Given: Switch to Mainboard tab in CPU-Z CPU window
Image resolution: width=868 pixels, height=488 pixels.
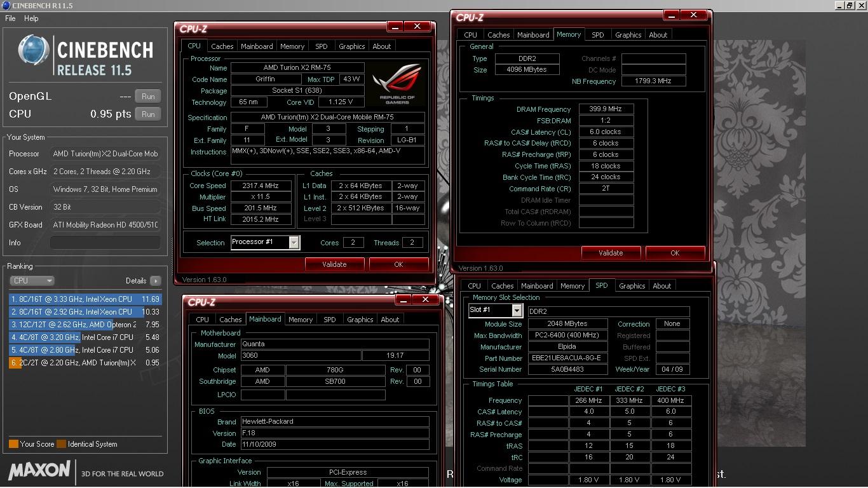Looking at the screenshot, I should pos(257,46).
